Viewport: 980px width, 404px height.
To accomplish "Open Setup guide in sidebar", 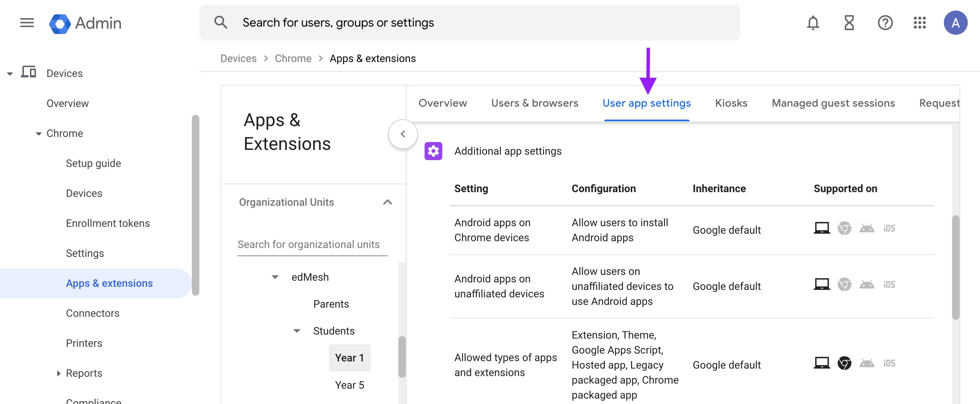I will pos(94,164).
